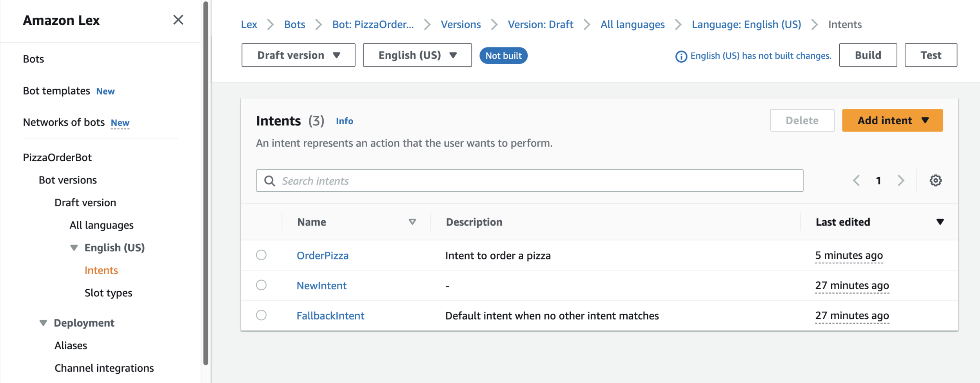Go to next page of intents
The width and height of the screenshot is (980, 383).
tap(901, 181)
